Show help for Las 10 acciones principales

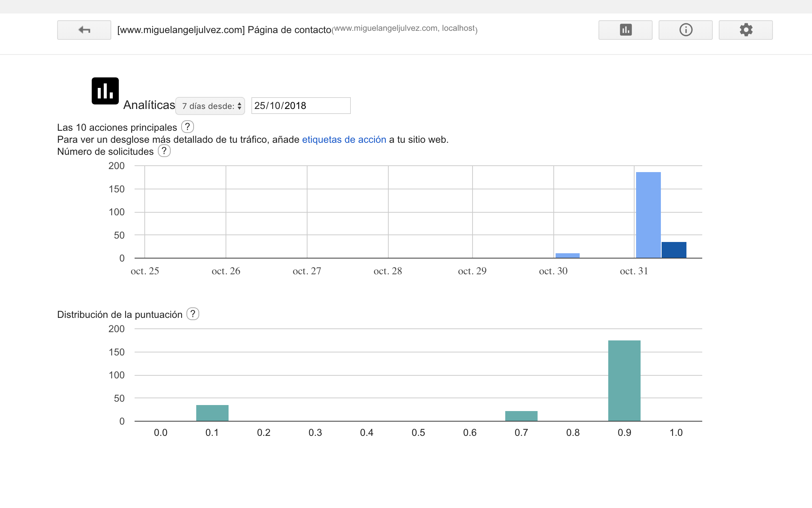[187, 127]
